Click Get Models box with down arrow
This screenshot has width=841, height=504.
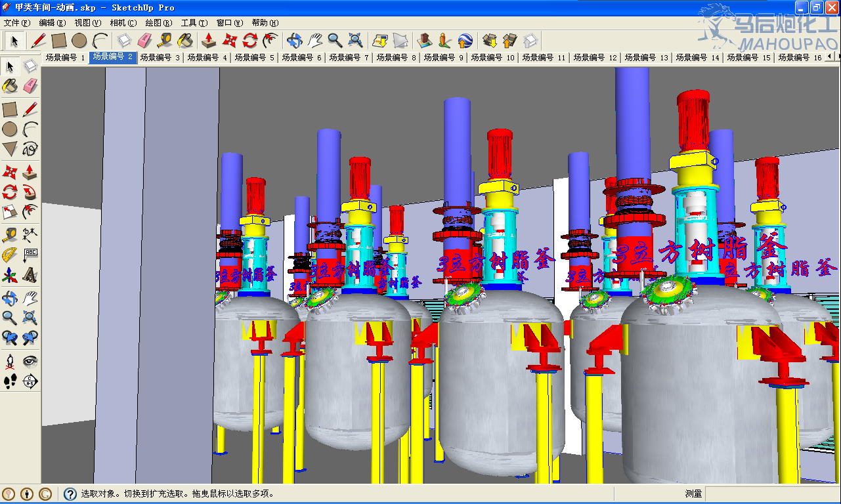[489, 41]
